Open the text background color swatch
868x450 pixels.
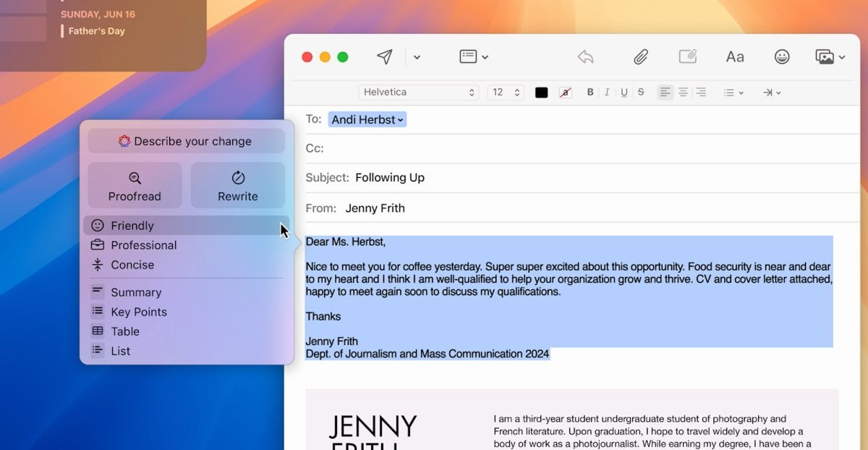coord(566,92)
